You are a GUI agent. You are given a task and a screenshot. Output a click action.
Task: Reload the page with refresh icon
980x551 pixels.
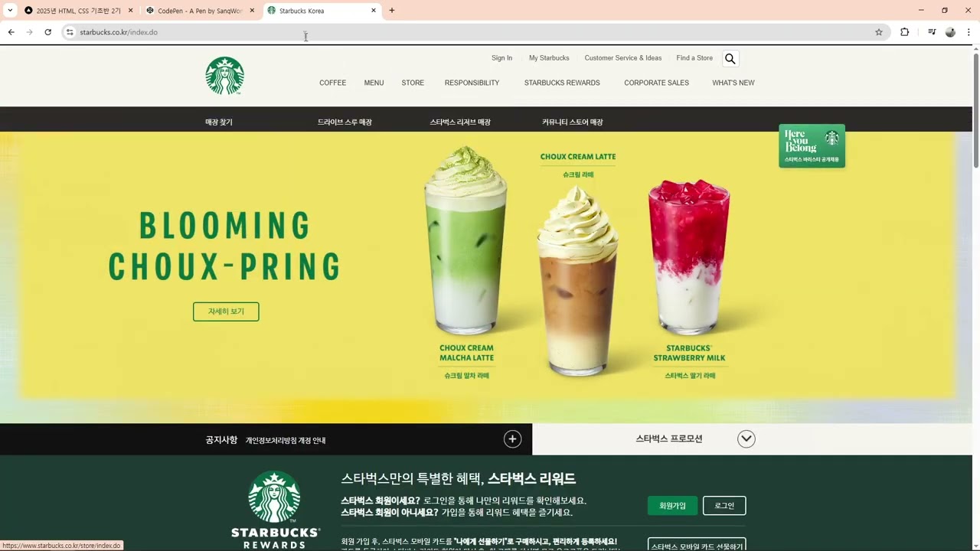(47, 32)
